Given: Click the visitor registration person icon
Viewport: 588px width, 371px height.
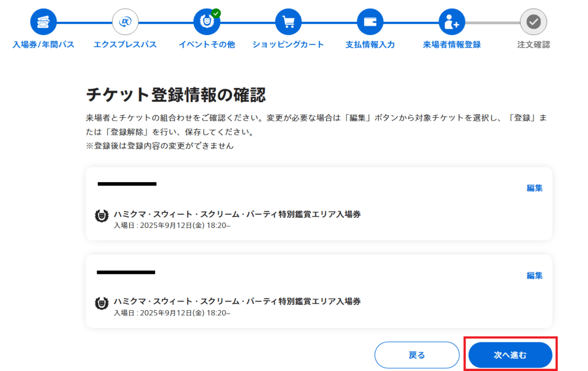Looking at the screenshot, I should click(x=452, y=22).
